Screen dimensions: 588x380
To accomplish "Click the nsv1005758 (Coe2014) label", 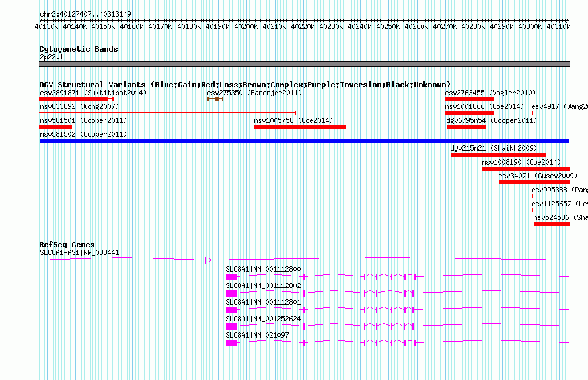I will point(293,120).
